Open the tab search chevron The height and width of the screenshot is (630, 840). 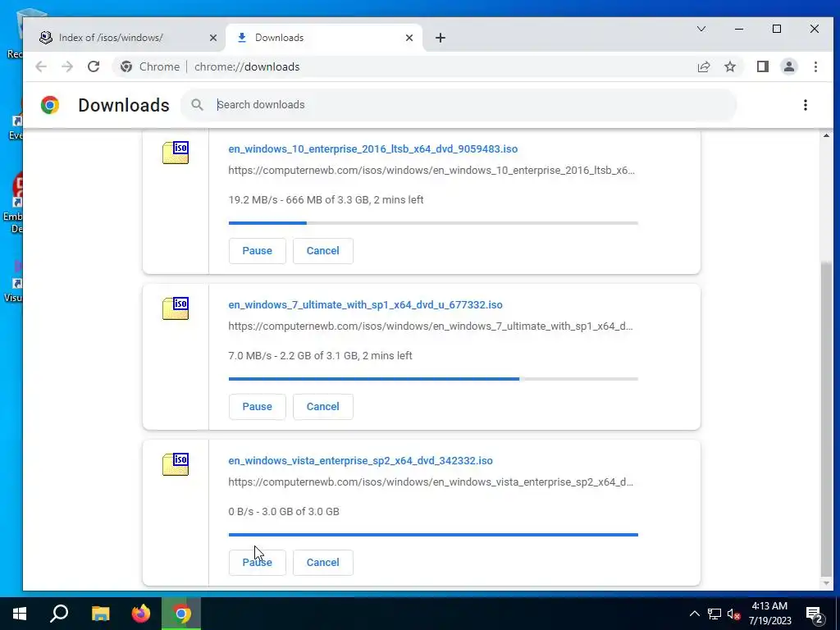pyautogui.click(x=701, y=29)
